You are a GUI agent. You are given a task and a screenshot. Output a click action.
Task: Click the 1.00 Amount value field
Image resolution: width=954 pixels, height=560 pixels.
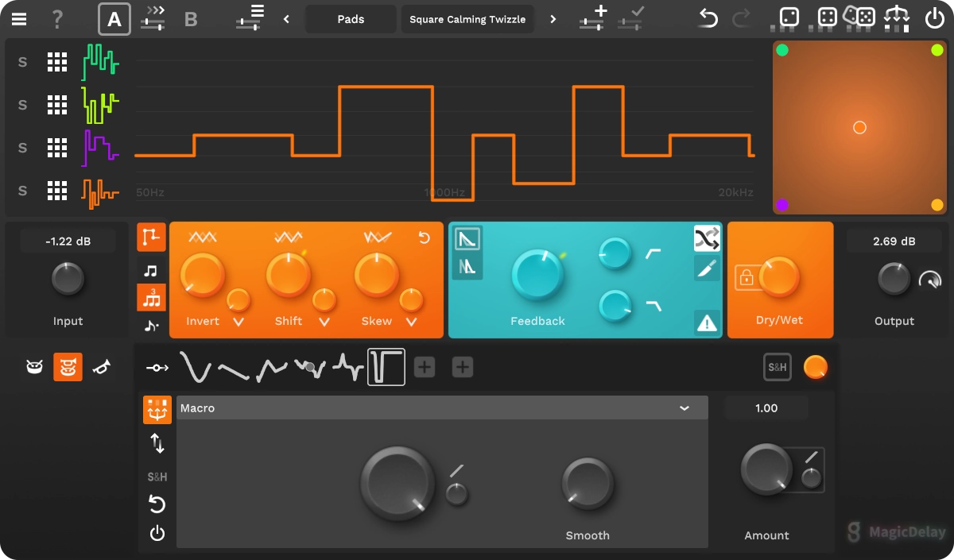click(x=766, y=408)
